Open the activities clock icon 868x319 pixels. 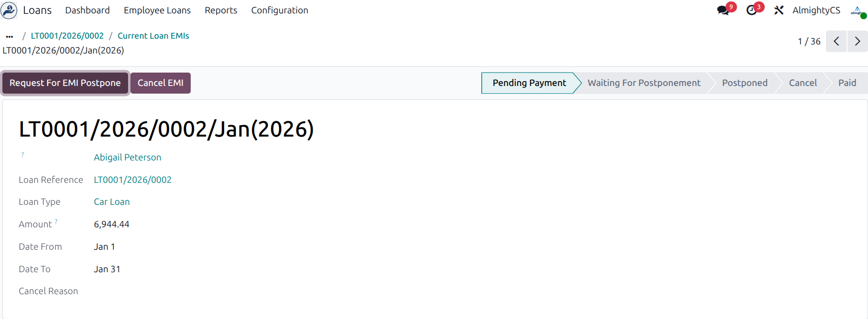[x=752, y=10]
